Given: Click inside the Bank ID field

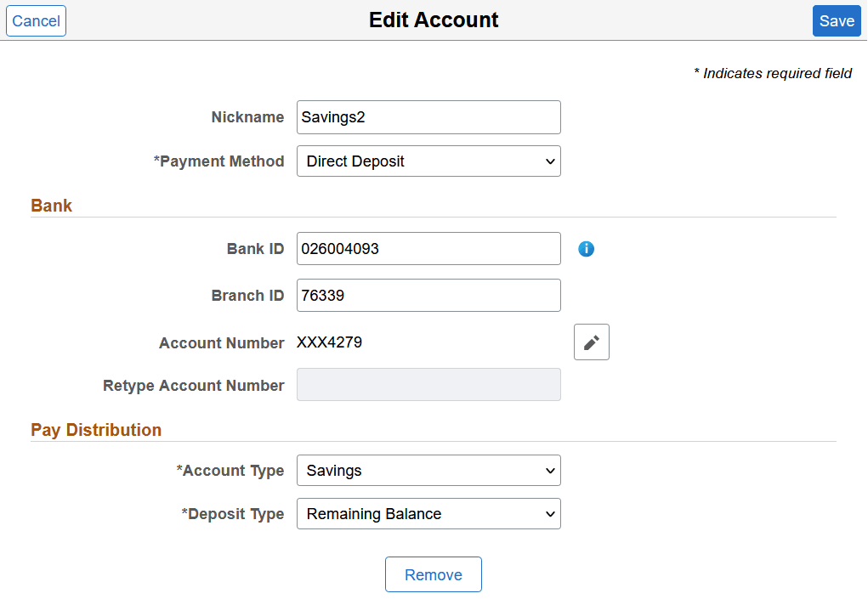Looking at the screenshot, I should click(428, 248).
